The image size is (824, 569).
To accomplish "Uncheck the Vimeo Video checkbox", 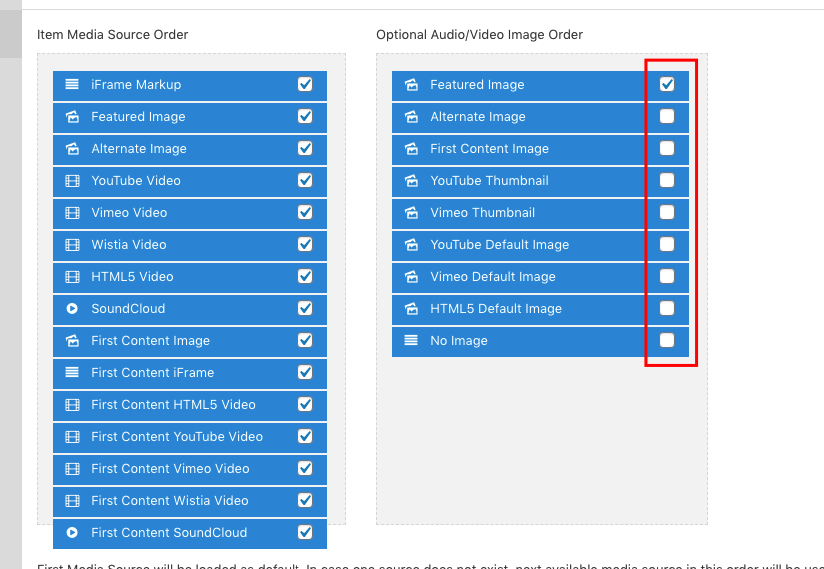I will pyautogui.click(x=305, y=212).
